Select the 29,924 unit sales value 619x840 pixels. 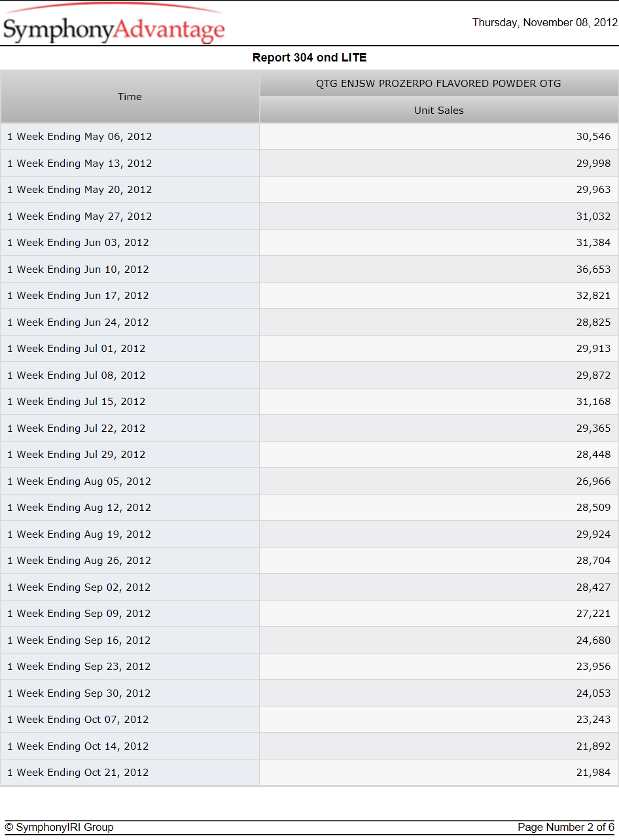pyautogui.click(x=593, y=534)
